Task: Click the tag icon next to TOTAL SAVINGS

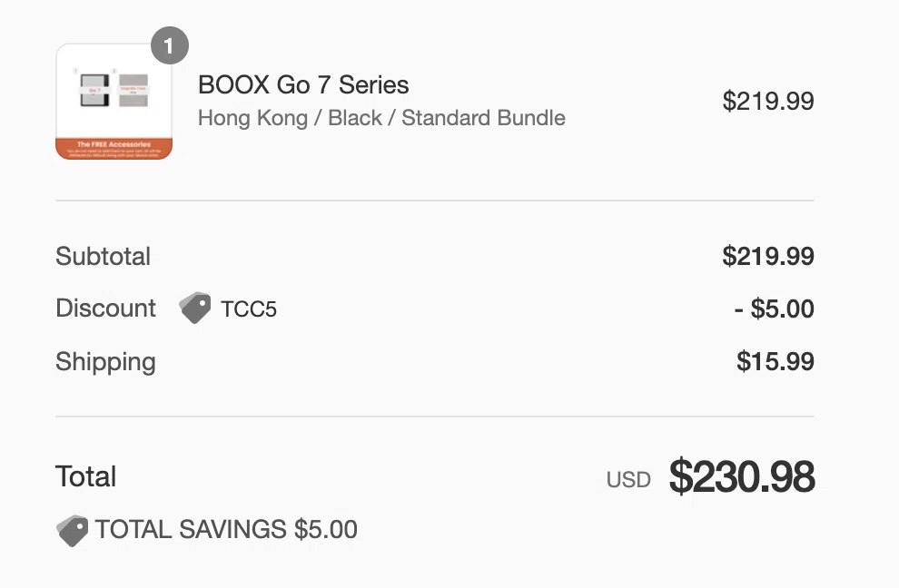Action: [73, 531]
